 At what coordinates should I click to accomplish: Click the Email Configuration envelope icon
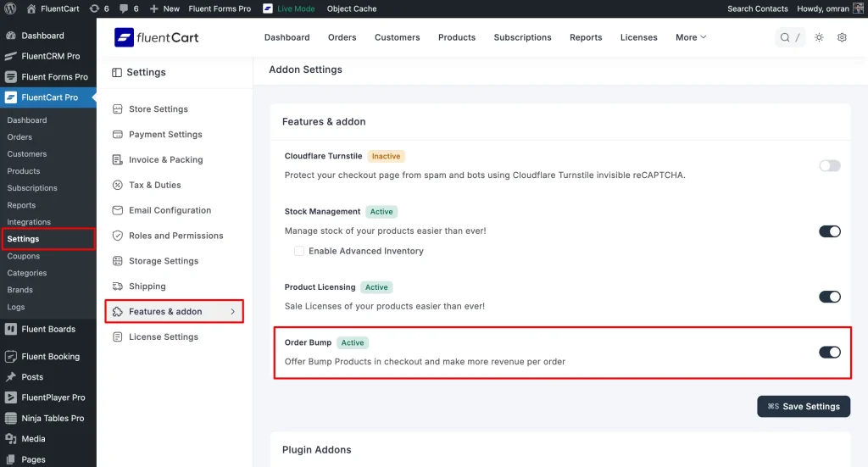point(117,210)
